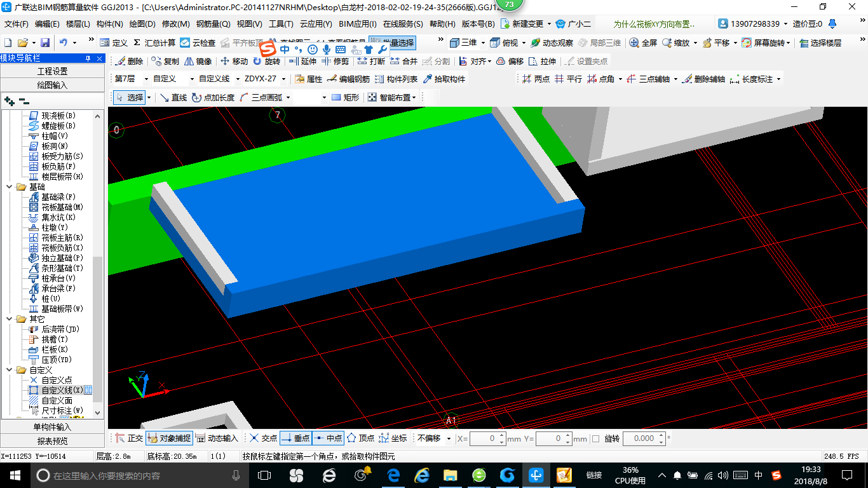This screenshot has height=488, width=868.
Task: Click Delete Auxiliary Axis (删除辅轴)
Action: pyautogui.click(x=703, y=79)
